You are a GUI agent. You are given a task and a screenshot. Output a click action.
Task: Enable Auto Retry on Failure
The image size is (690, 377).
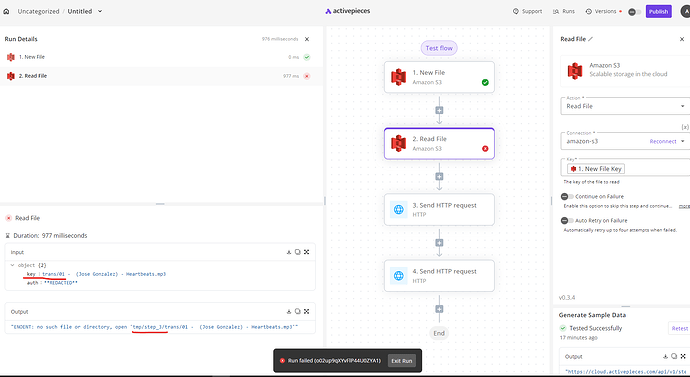click(567, 221)
